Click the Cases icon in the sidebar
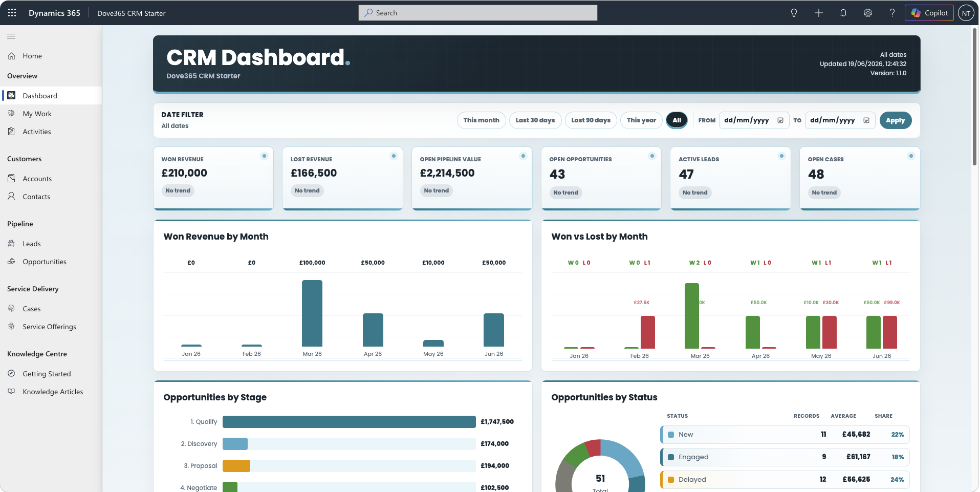This screenshot has width=980, height=492. point(11,309)
